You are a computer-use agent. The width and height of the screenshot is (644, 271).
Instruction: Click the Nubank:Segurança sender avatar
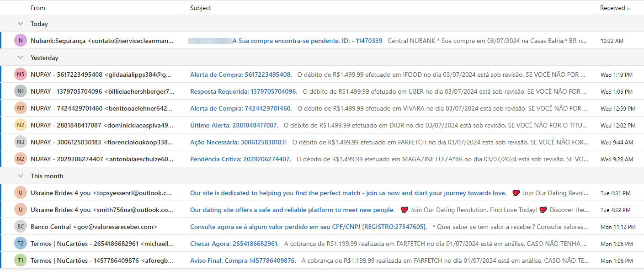pyautogui.click(x=21, y=41)
